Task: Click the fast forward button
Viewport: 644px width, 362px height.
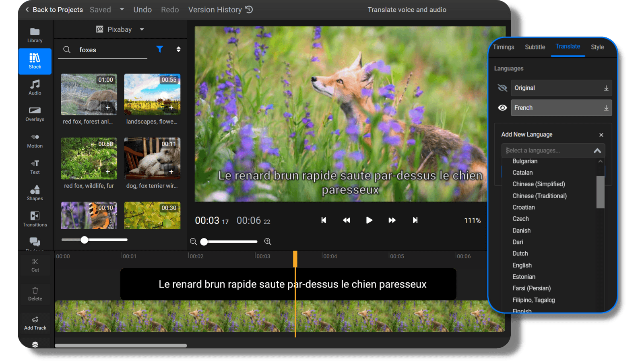Action: (392, 220)
